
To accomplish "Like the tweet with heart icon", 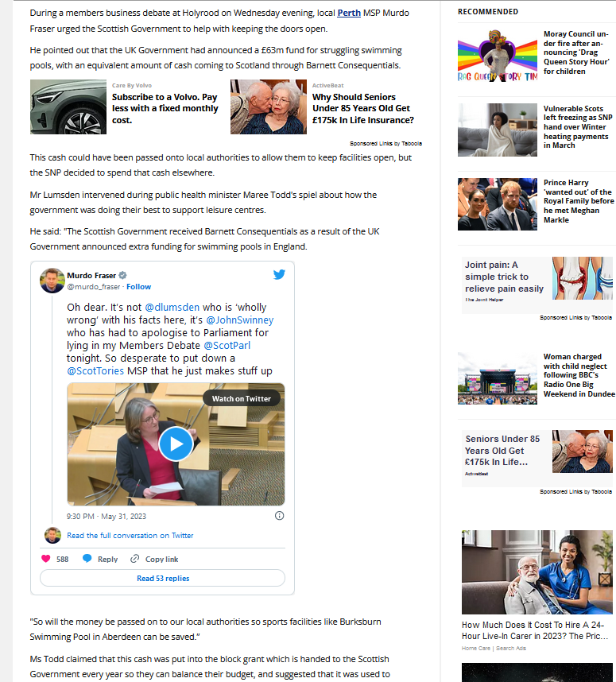I will [x=45, y=559].
